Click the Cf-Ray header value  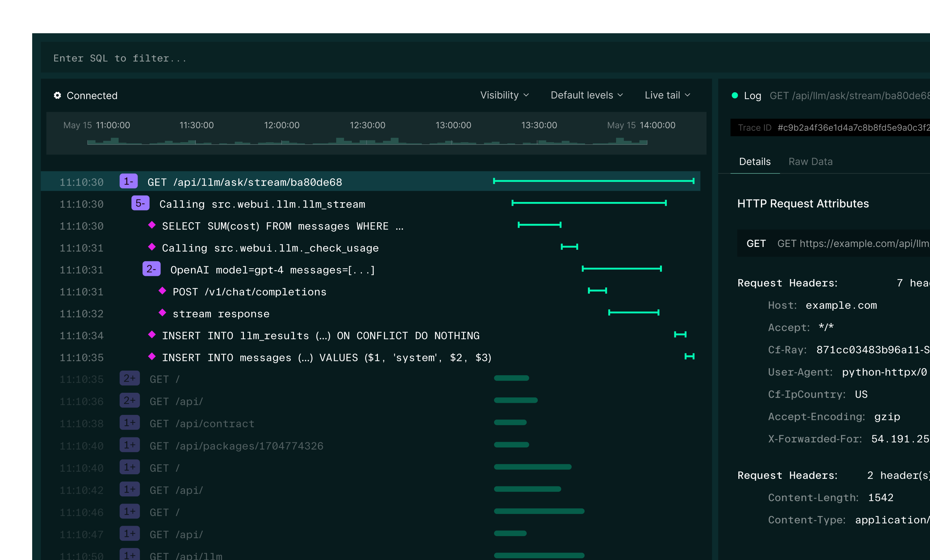873,350
